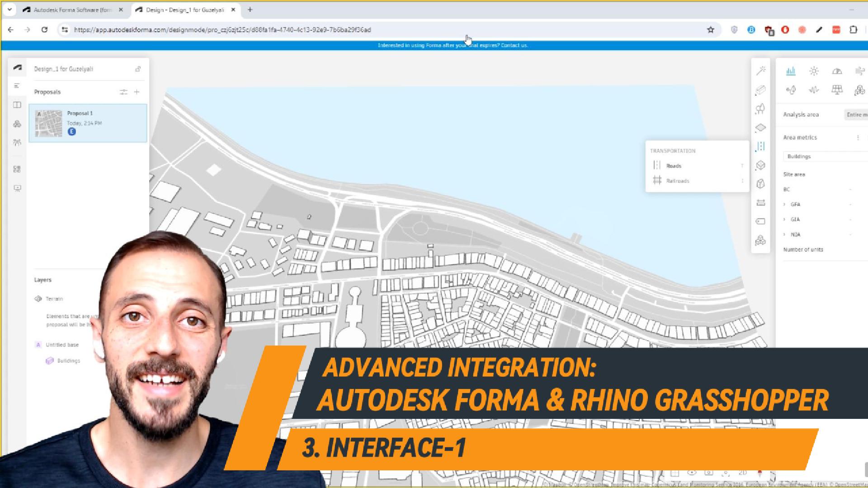The image size is (868, 488).
Task: Click the tag label tool in toolbar
Action: click(760, 221)
